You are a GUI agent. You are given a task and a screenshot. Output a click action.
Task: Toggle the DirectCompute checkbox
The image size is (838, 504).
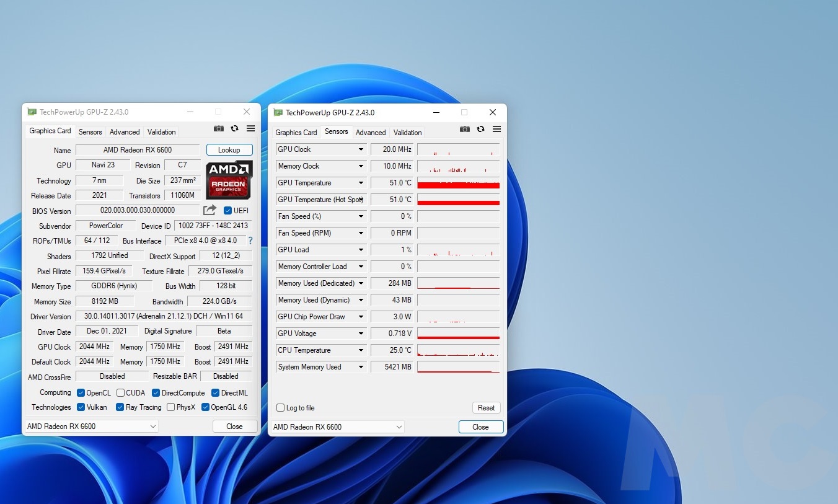(156, 392)
